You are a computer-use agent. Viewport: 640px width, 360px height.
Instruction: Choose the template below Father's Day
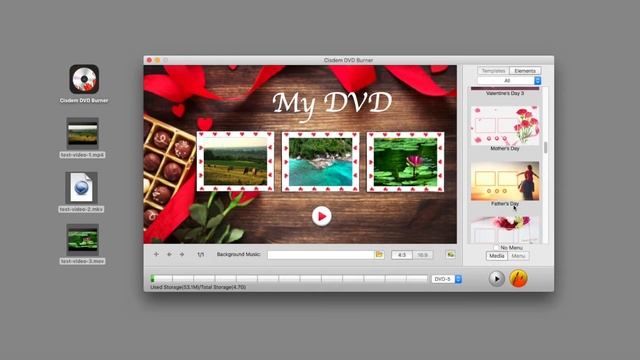click(x=505, y=230)
